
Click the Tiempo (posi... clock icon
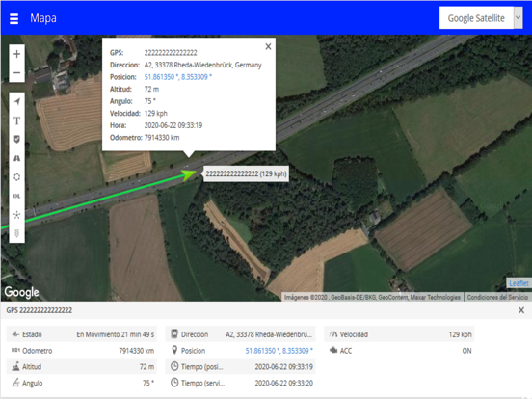(x=174, y=366)
